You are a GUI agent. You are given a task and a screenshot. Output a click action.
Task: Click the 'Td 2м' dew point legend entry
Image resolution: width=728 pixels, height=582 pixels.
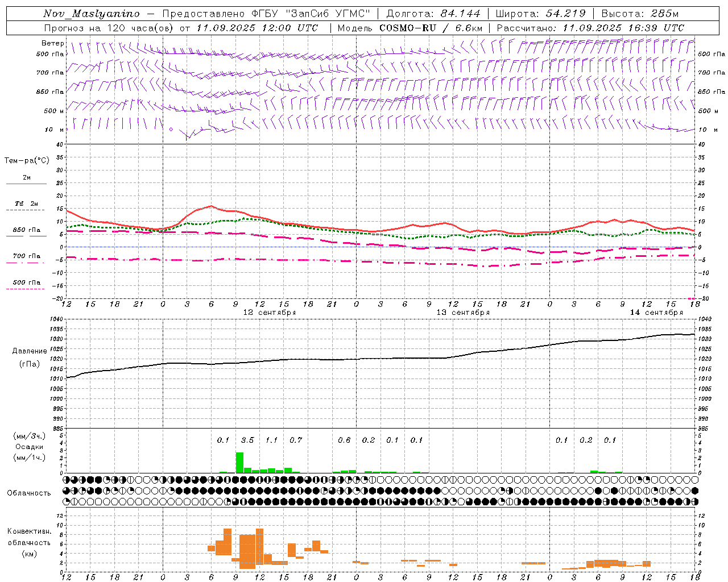click(x=27, y=203)
